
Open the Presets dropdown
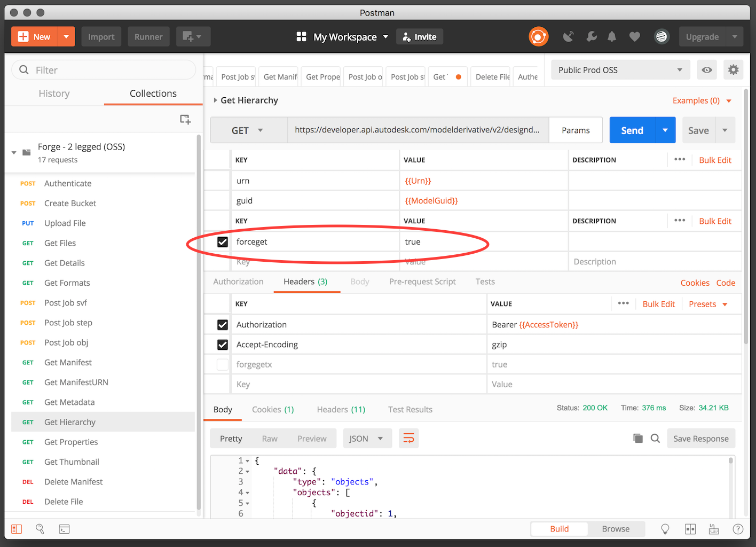pyautogui.click(x=708, y=304)
